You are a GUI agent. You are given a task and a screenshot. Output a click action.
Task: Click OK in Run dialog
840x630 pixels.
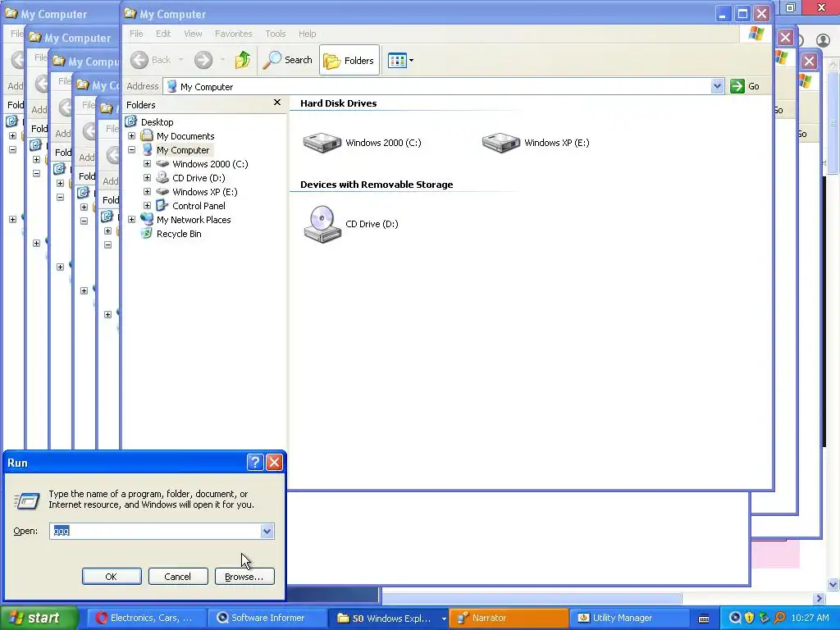click(112, 577)
